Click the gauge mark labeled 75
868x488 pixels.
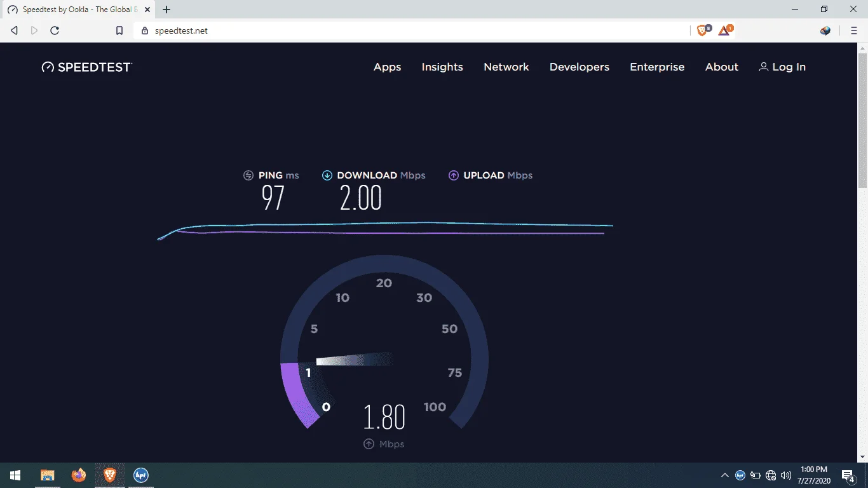pyautogui.click(x=454, y=373)
